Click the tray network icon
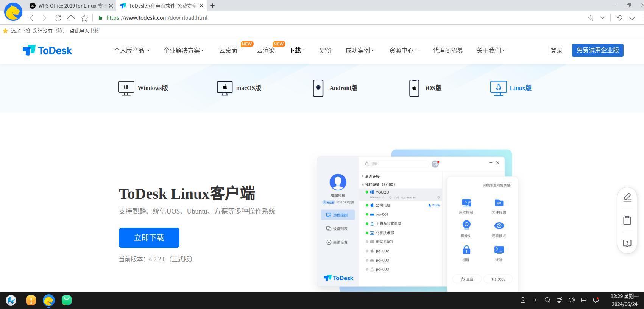This screenshot has height=309, width=644. pyautogui.click(x=560, y=300)
